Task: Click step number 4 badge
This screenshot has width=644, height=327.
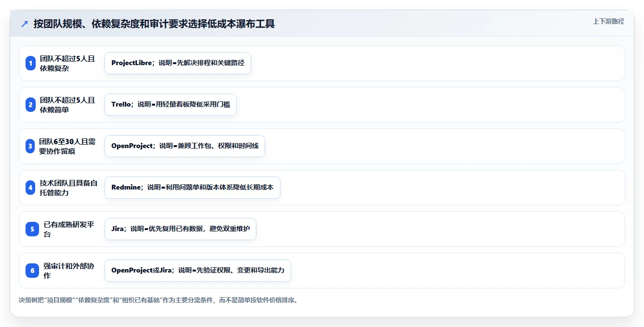Action: 31,188
